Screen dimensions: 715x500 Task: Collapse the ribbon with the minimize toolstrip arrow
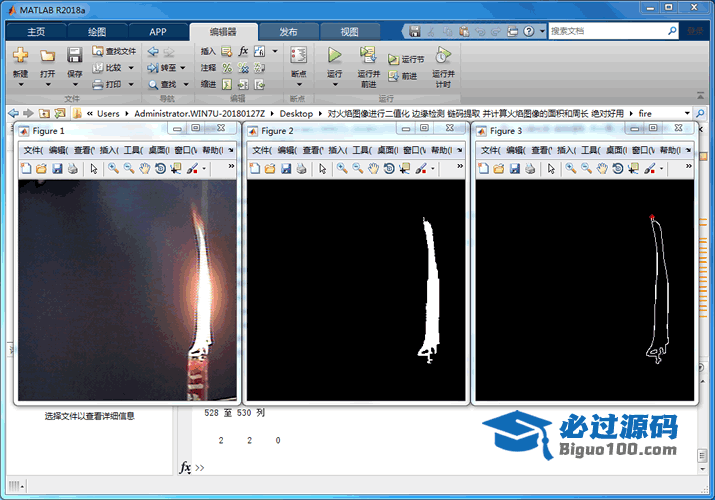coord(700,95)
